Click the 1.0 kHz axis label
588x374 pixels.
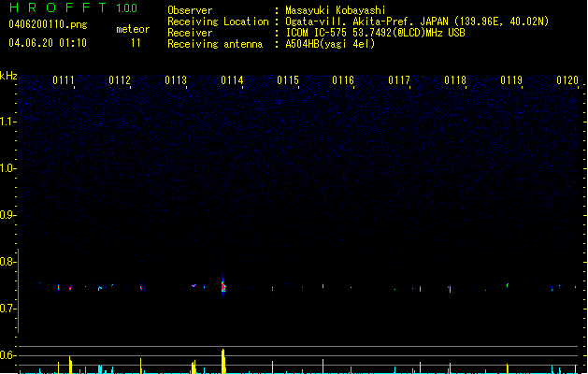point(7,168)
